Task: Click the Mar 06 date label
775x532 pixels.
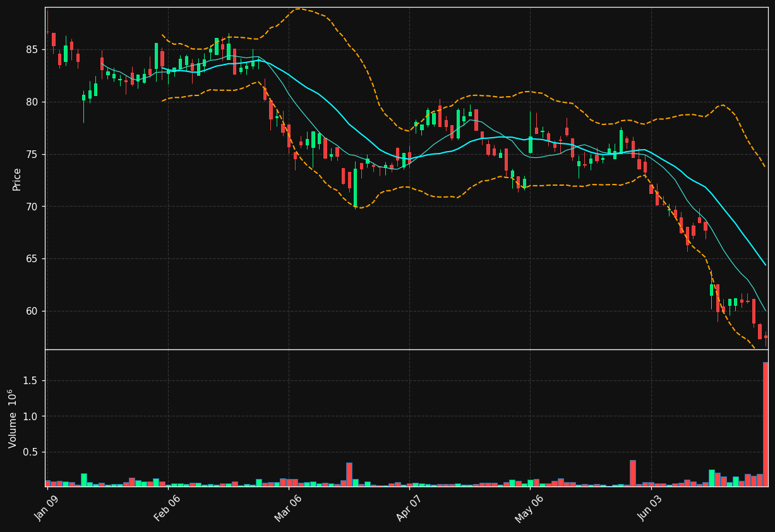Action: point(287,508)
